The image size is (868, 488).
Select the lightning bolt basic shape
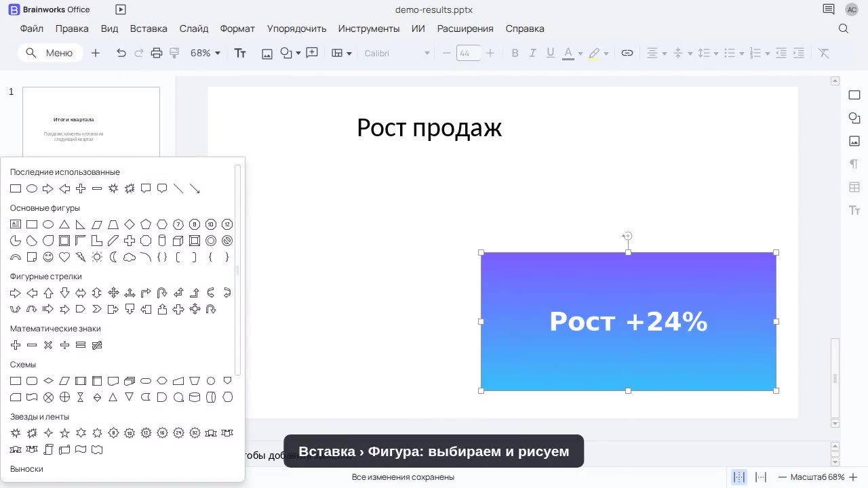click(x=81, y=257)
